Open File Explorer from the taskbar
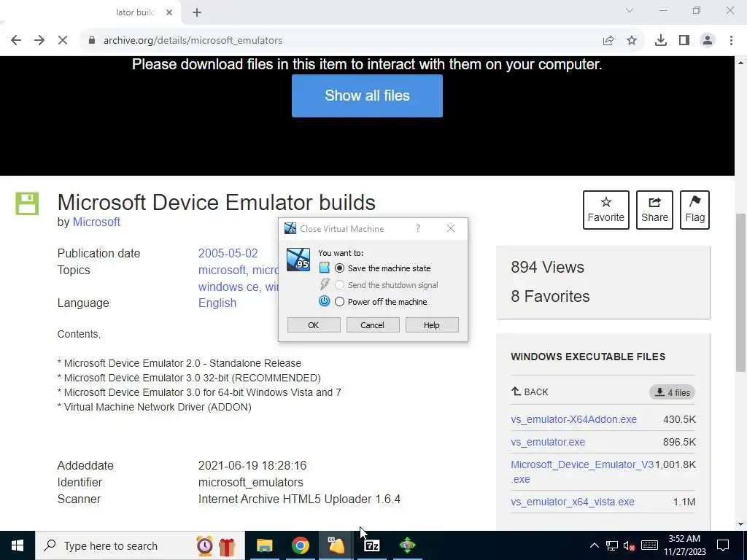 tap(264, 545)
